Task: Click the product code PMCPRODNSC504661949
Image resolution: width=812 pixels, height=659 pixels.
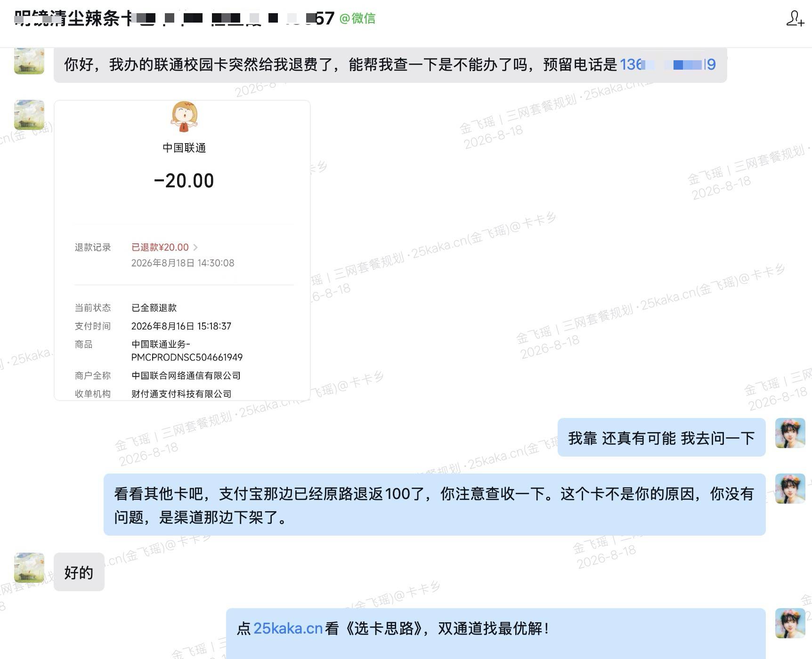Action: pos(187,357)
